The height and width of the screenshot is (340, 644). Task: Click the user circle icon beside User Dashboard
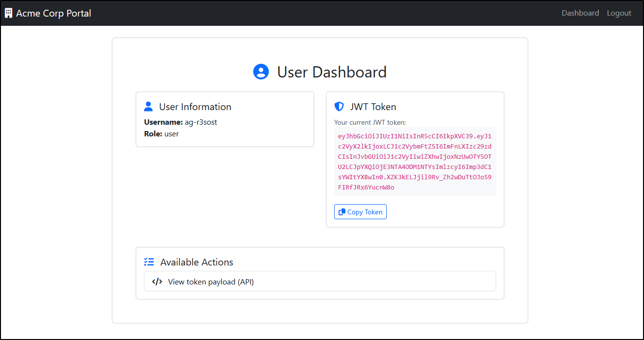pyautogui.click(x=261, y=72)
